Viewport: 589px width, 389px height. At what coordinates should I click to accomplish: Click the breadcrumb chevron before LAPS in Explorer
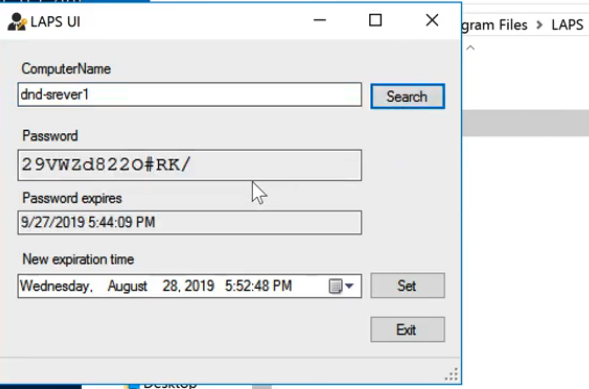click(540, 25)
